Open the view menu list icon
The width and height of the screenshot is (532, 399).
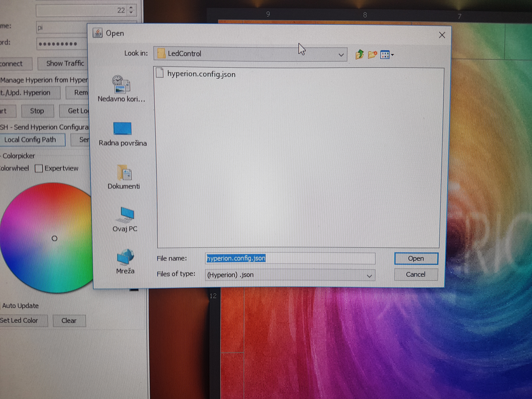point(386,55)
